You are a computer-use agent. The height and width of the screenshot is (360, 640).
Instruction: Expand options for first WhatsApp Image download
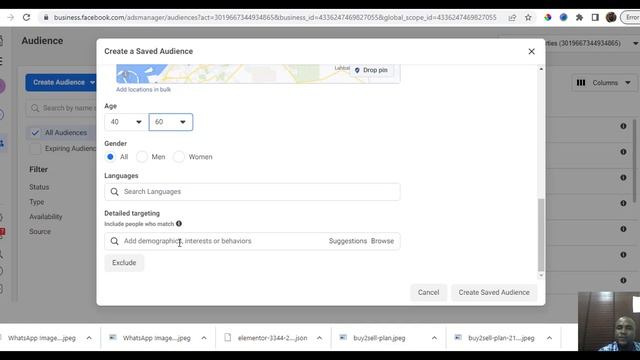coord(89,338)
